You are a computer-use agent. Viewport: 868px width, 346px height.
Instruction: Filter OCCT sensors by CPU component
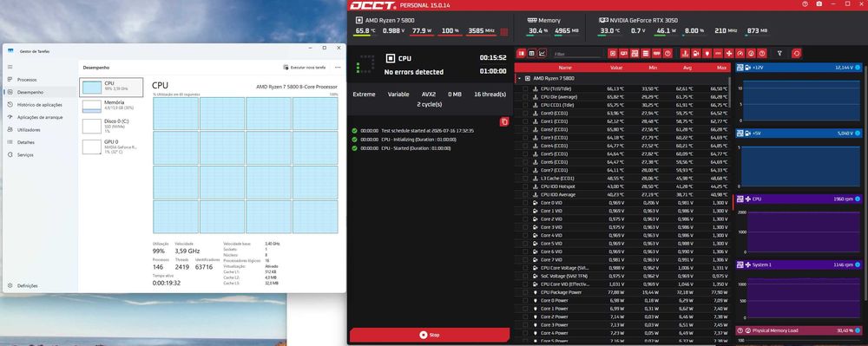(613, 53)
